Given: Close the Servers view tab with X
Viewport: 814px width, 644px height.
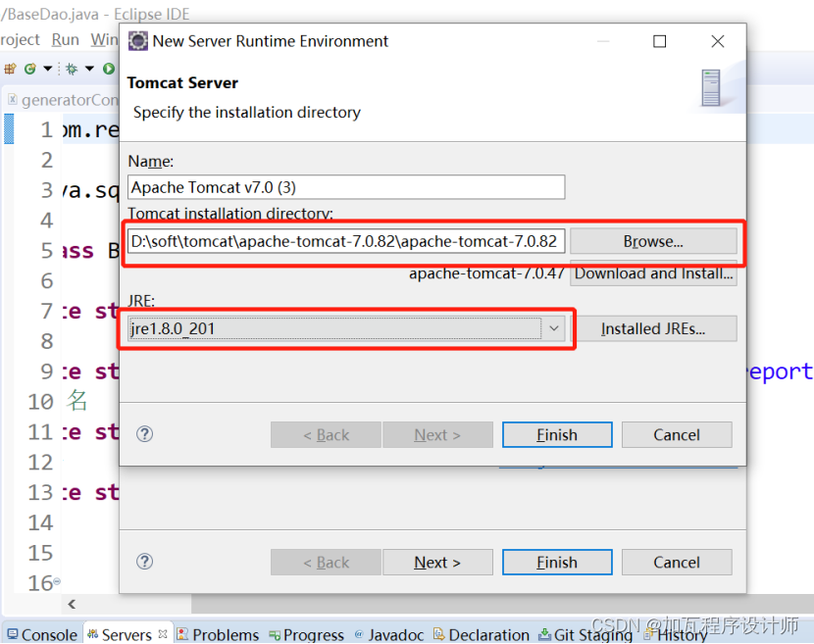Looking at the screenshot, I should point(163,633).
